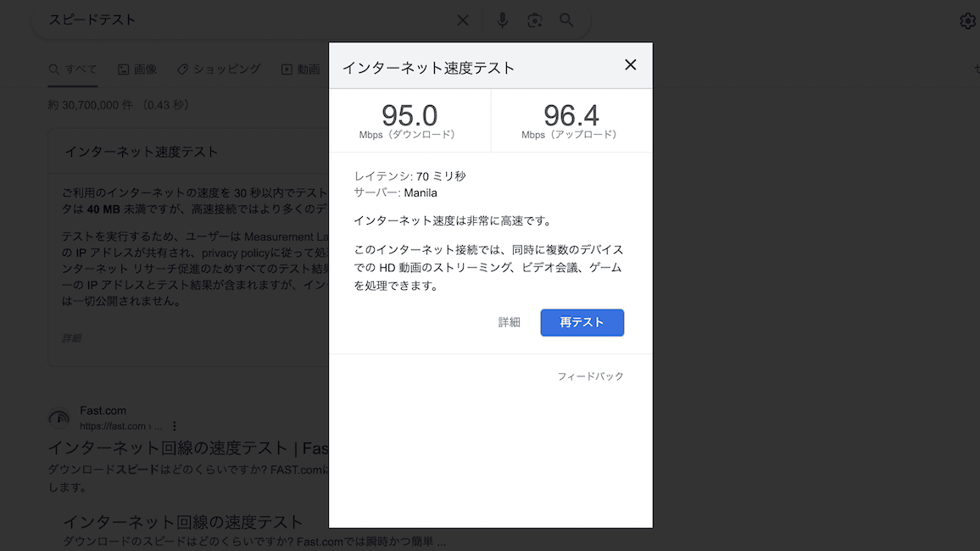Screen dimensions: 980x551
Task: Switch to the ショッピング tab
Action: pyautogui.click(x=219, y=70)
